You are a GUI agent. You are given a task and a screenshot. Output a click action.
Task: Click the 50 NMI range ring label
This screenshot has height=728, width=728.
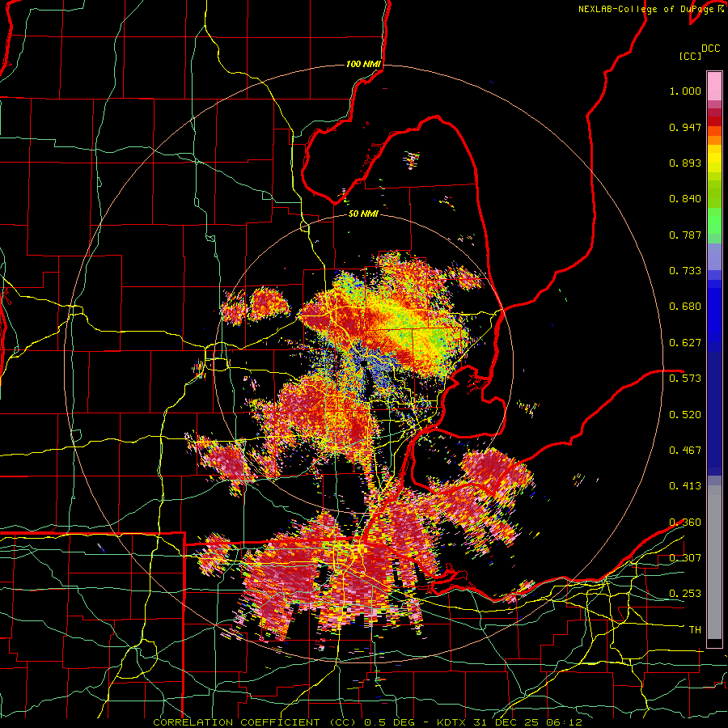tap(363, 214)
